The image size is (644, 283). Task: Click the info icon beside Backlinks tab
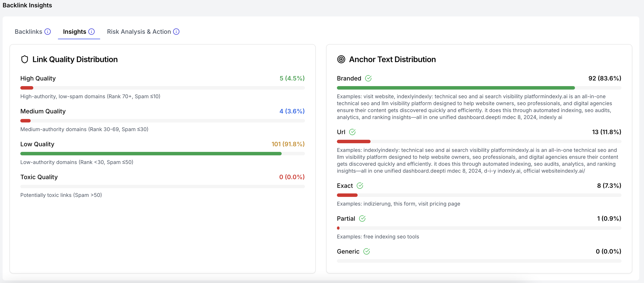[x=48, y=32]
